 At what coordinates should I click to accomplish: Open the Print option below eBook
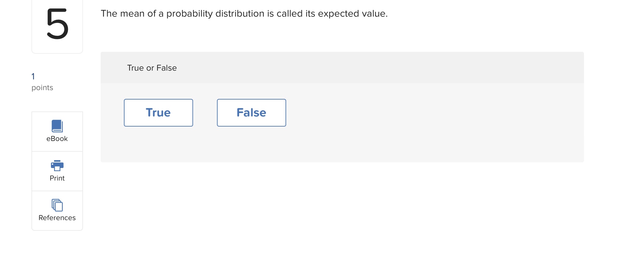[57, 171]
